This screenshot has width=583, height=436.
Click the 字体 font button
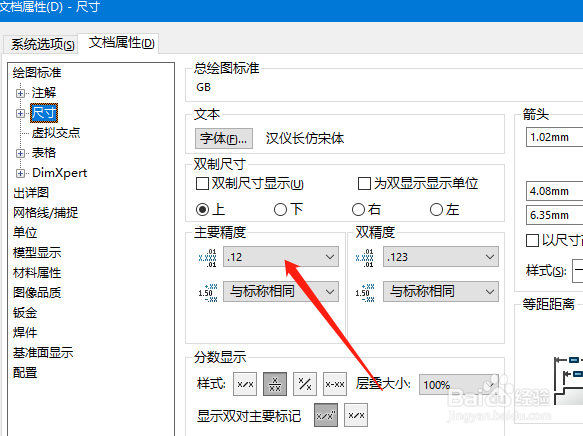(x=224, y=139)
